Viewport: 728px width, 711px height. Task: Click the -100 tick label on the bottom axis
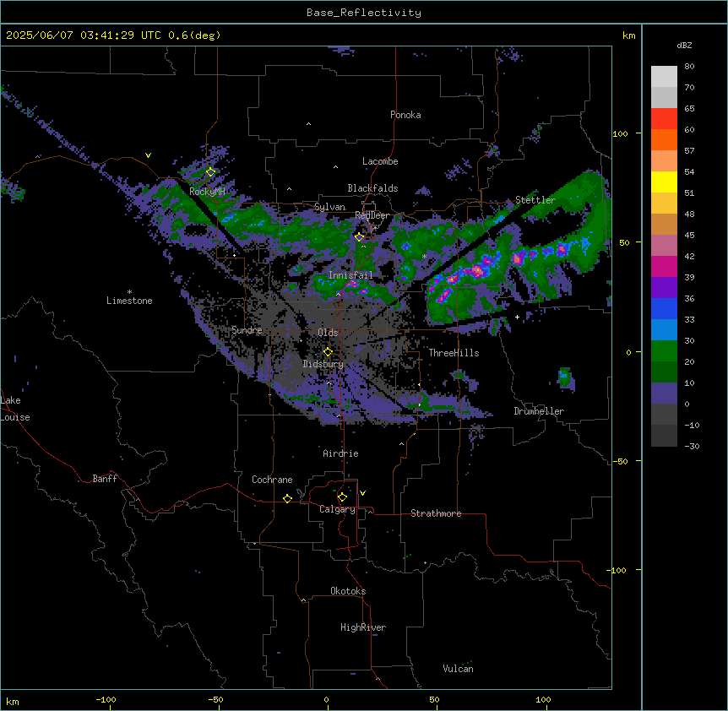pos(106,699)
